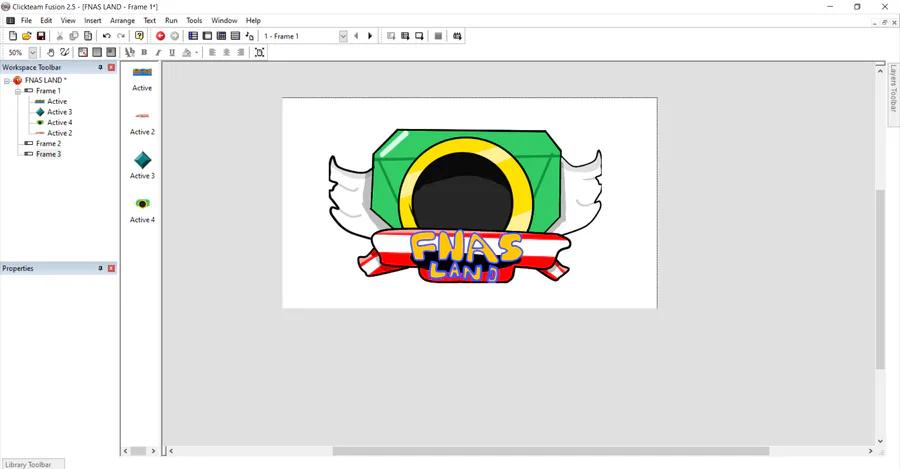900x469 pixels.
Task: Open the text color dropdown arrow
Action: coord(196,52)
